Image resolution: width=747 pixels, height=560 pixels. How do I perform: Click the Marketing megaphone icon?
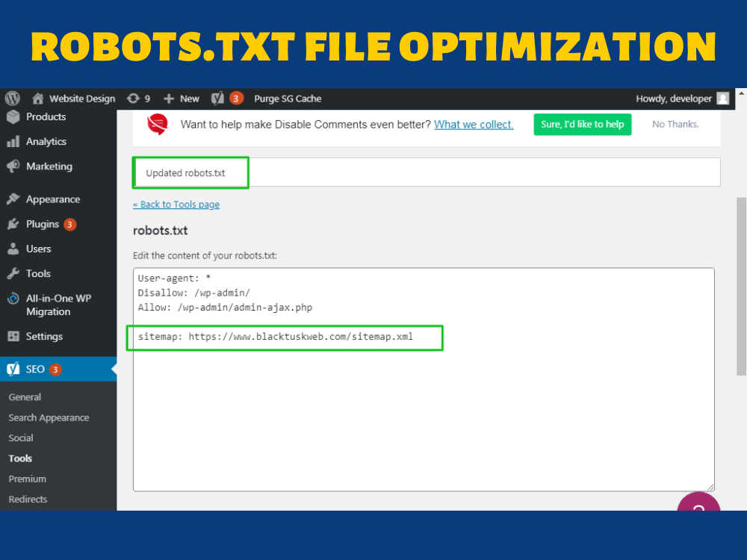tap(13, 167)
